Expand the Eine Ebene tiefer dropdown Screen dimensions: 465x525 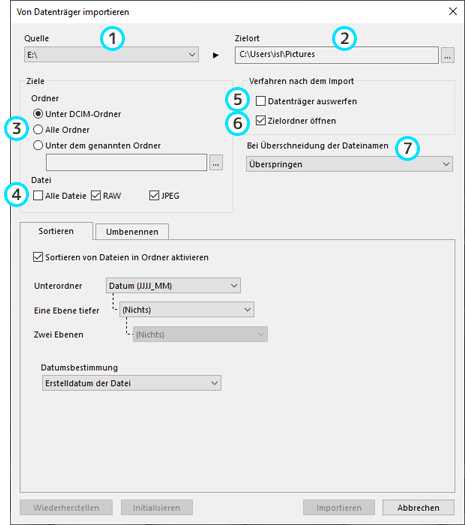[186, 310]
